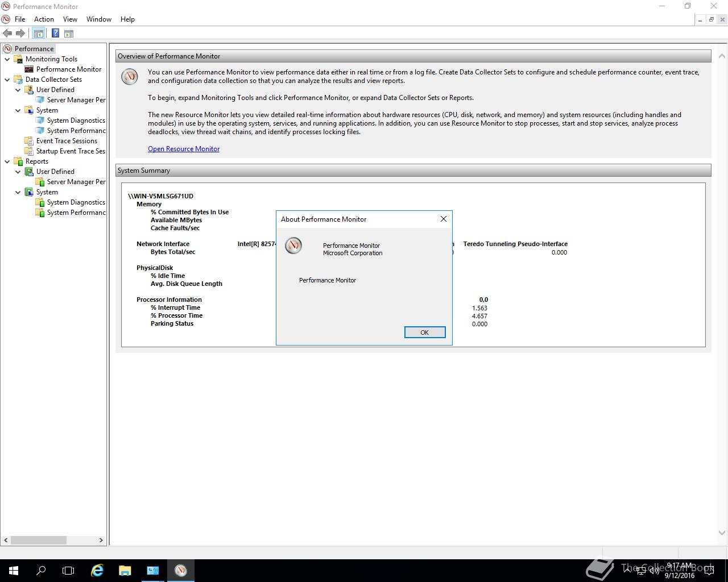Select System Diagnostics under Data Collector Sets
The image size is (728, 582).
(x=76, y=120)
